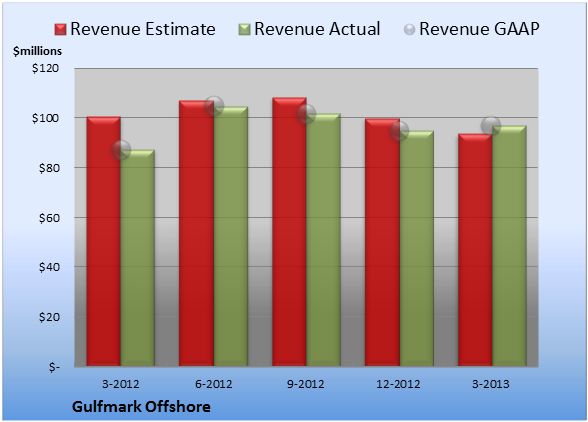Click the '$millions' axis unit label
Screen dimensions: 588x422
38,51
